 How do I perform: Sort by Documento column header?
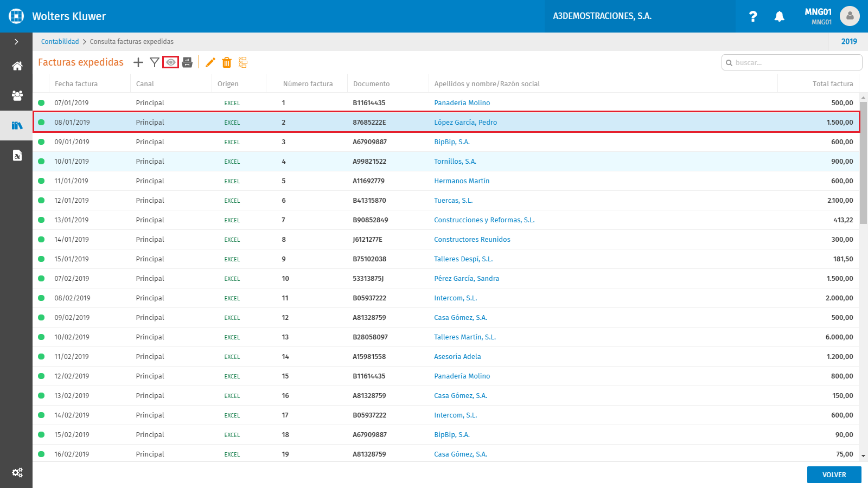[x=371, y=84]
